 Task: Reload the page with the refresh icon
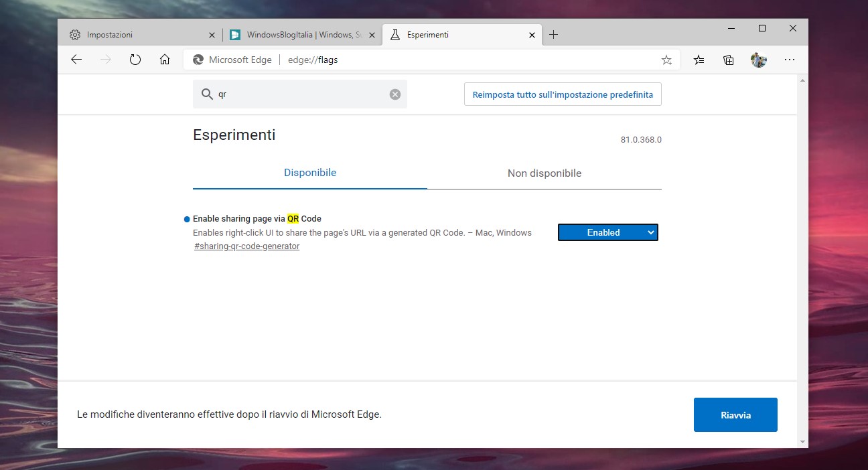(135, 60)
